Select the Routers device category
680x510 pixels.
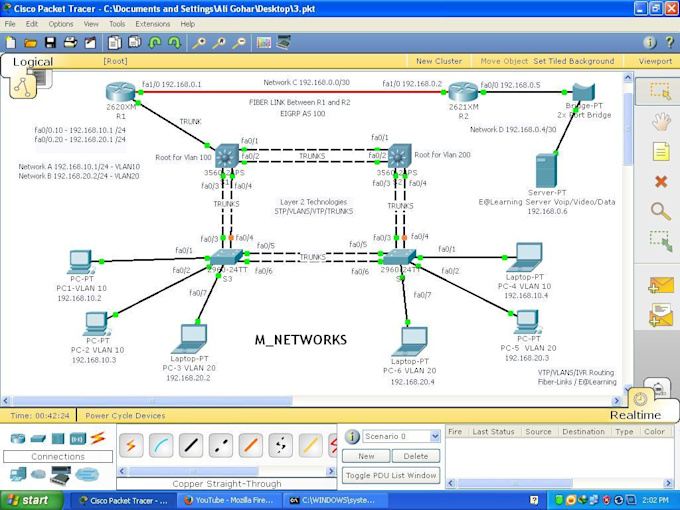pos(18,438)
